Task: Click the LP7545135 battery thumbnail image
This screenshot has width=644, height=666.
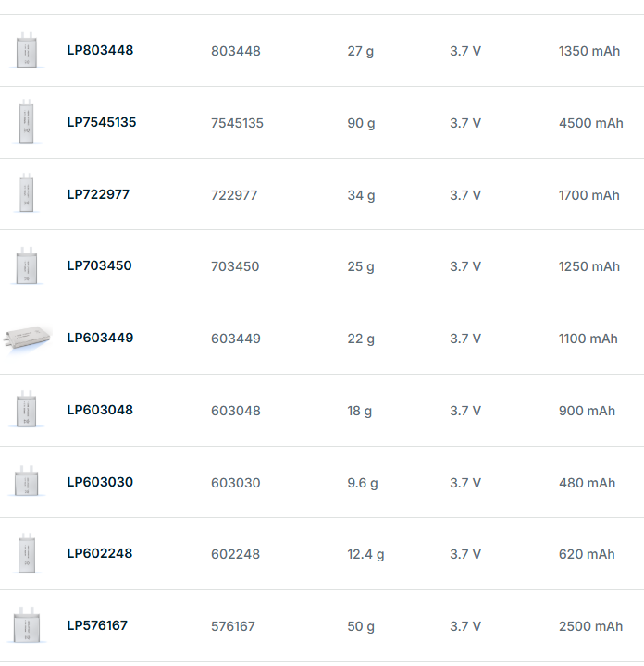Action: pos(26,122)
